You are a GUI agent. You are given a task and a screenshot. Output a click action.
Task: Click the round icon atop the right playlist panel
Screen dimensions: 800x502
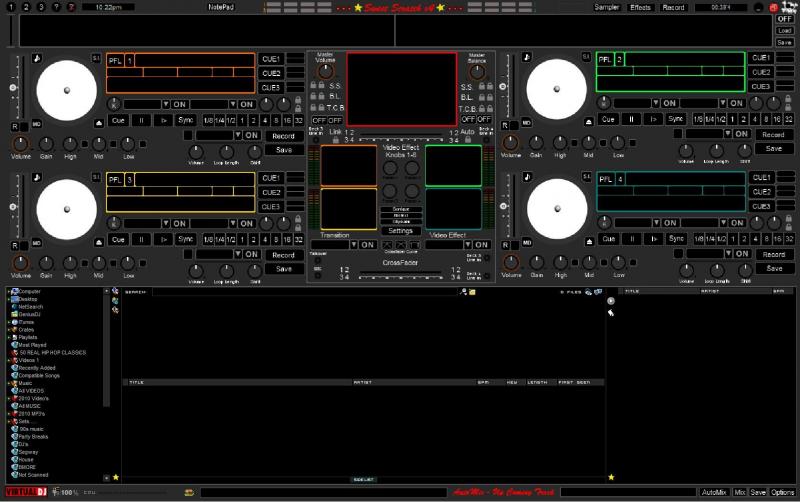pos(611,301)
